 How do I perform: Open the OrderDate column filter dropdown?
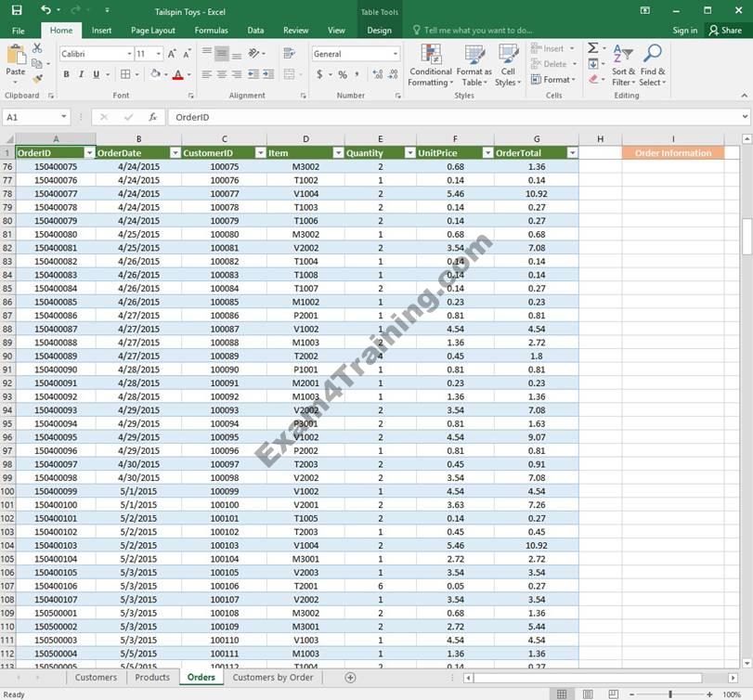pyautogui.click(x=175, y=153)
